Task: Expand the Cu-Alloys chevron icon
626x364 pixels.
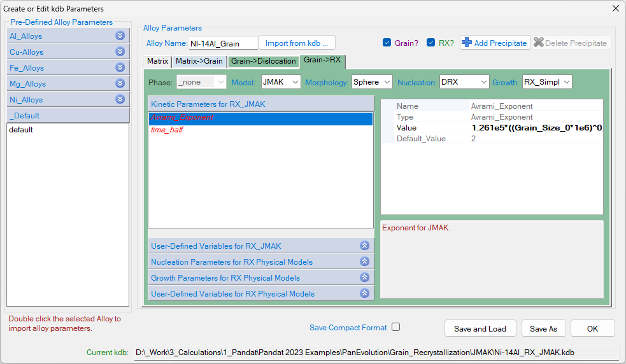Action: 120,52
